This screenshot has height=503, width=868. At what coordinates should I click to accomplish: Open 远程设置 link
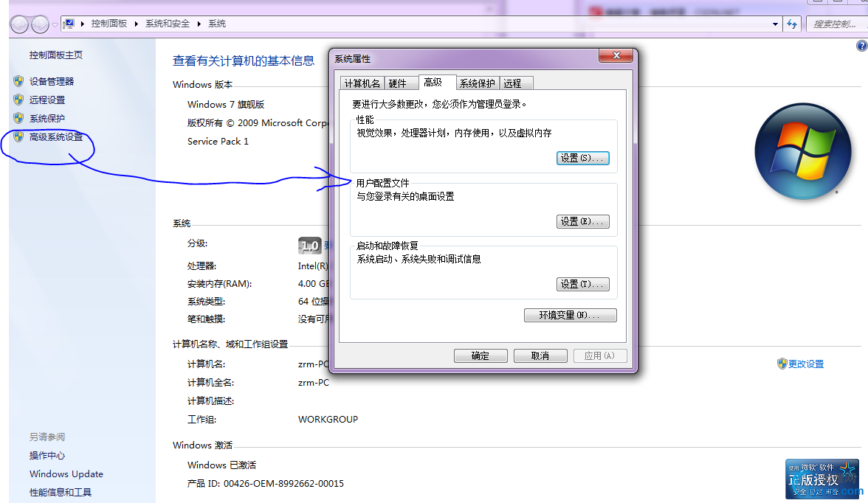click(x=47, y=100)
